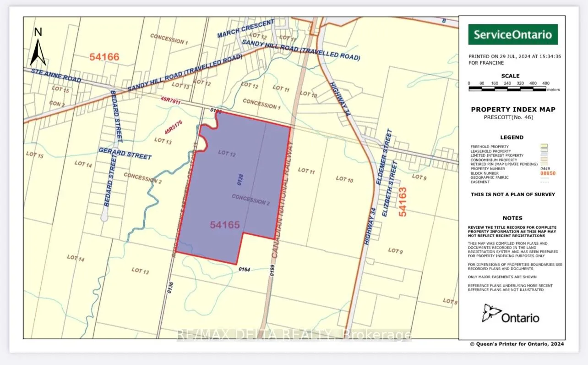Select the Limited Interest Property legend swatch
This screenshot has height=365, width=588.
(x=544, y=155)
